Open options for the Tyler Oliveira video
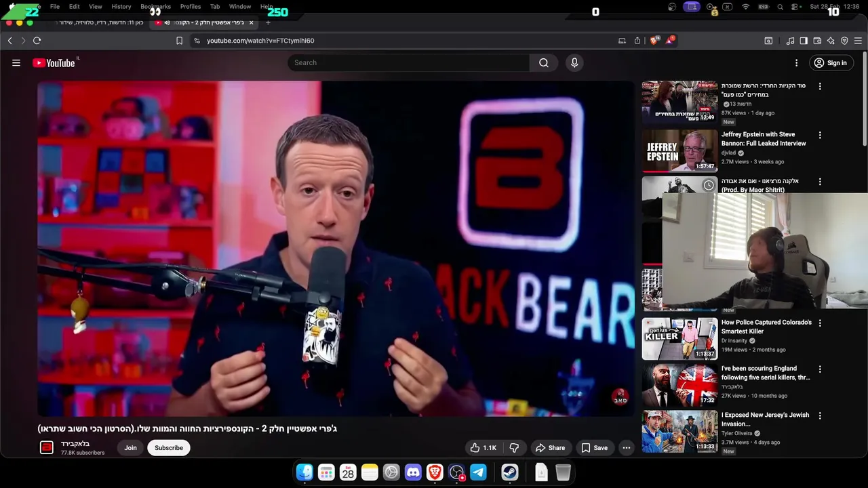The image size is (868, 488). click(x=820, y=415)
